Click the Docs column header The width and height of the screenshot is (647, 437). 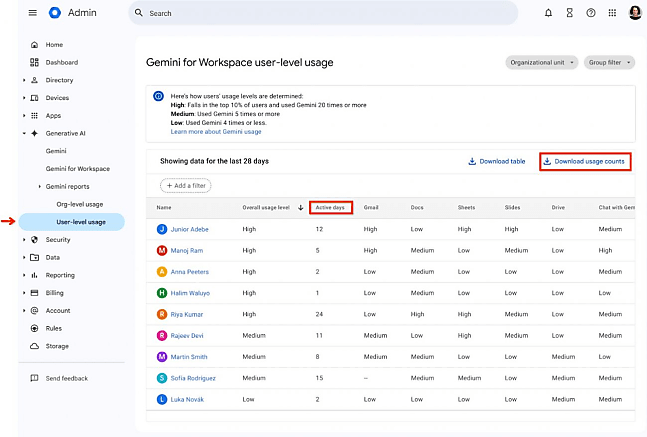point(417,208)
